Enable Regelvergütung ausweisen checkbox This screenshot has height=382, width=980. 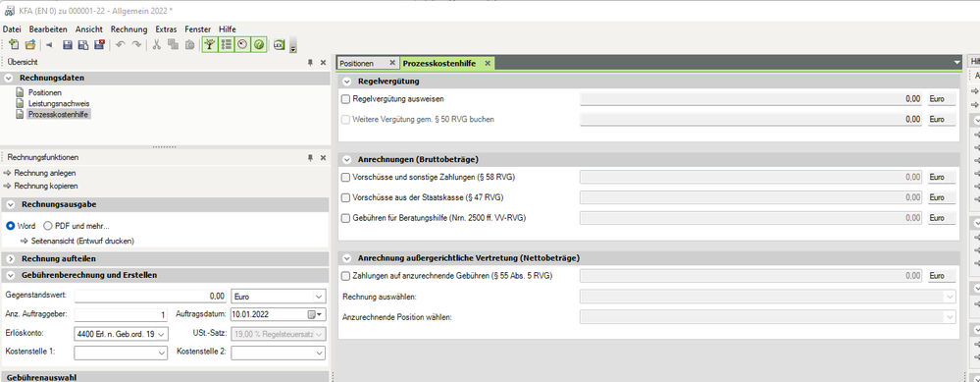345,99
